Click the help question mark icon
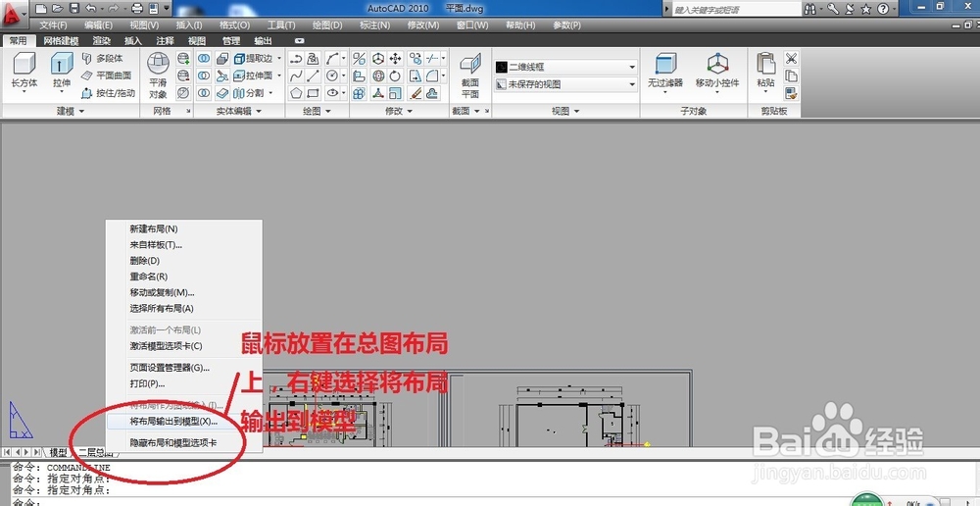This screenshot has width=980, height=506. point(883,9)
